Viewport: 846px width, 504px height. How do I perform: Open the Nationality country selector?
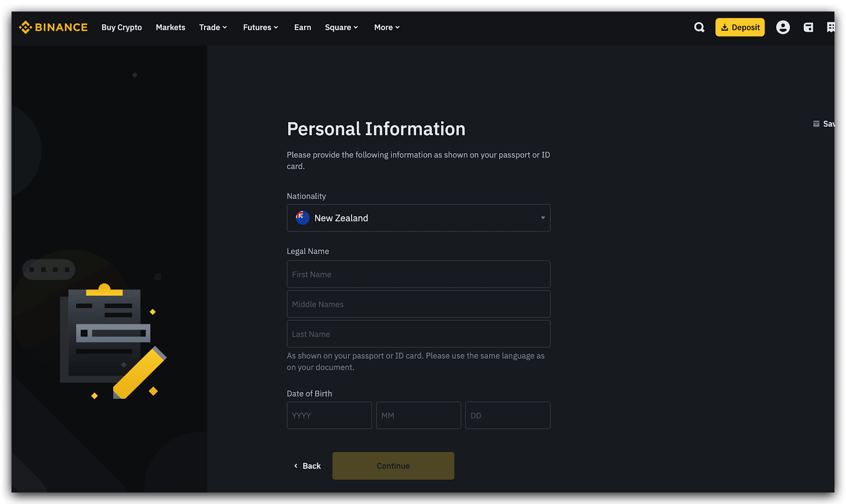(418, 218)
